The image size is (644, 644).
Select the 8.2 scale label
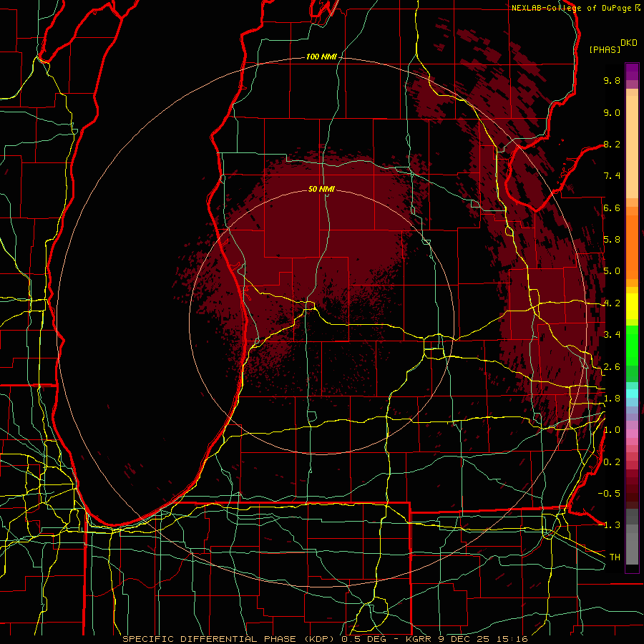coord(612,144)
